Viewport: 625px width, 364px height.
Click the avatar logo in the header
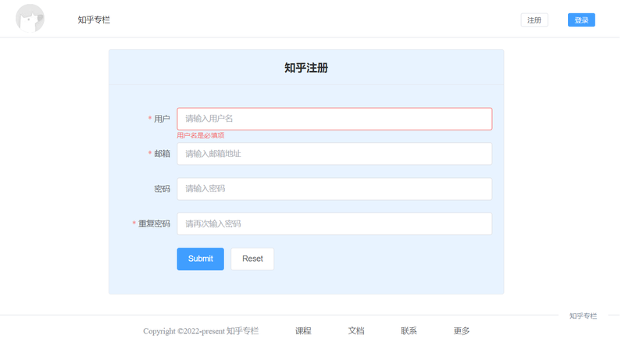(30, 18)
